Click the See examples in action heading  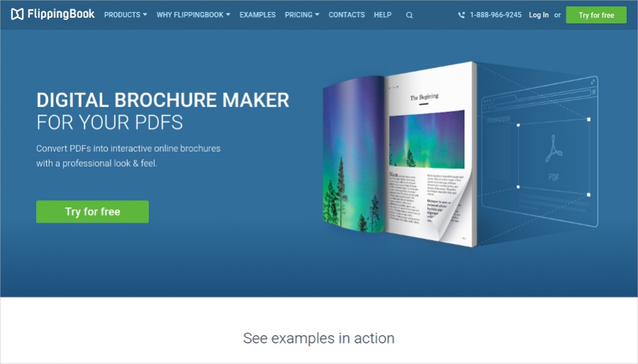pos(319,338)
